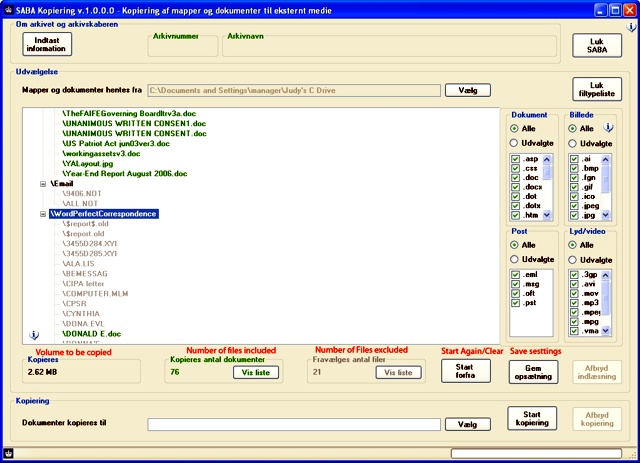
Task: Select Udvalgte radio under Billede
Action: point(573,143)
